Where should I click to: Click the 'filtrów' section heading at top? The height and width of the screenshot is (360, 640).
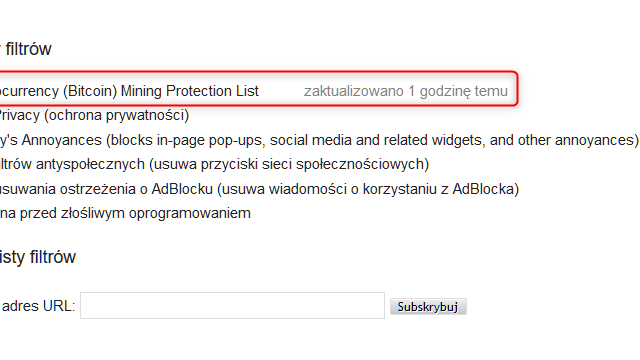coord(28,49)
